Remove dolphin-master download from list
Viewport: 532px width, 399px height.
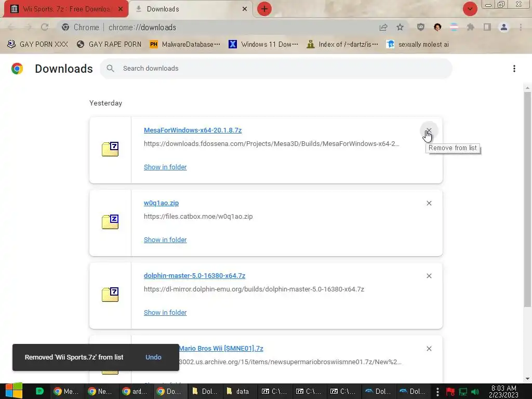pyautogui.click(x=429, y=276)
